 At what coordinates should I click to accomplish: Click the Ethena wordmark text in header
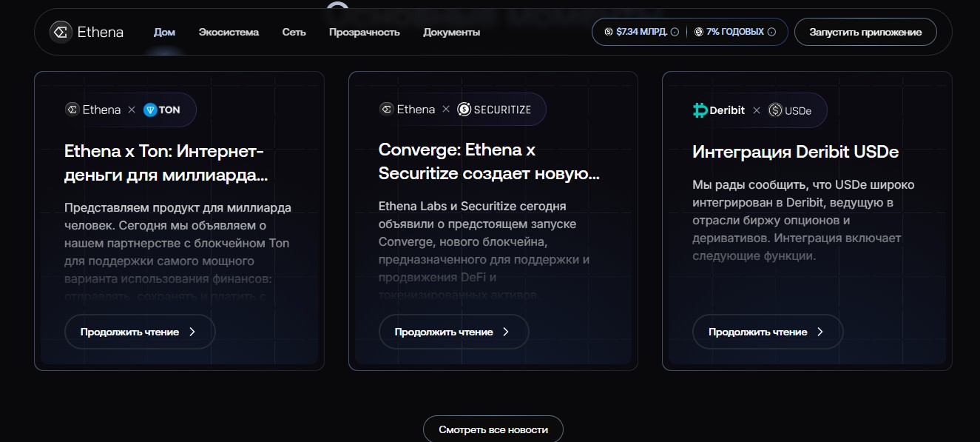(101, 32)
